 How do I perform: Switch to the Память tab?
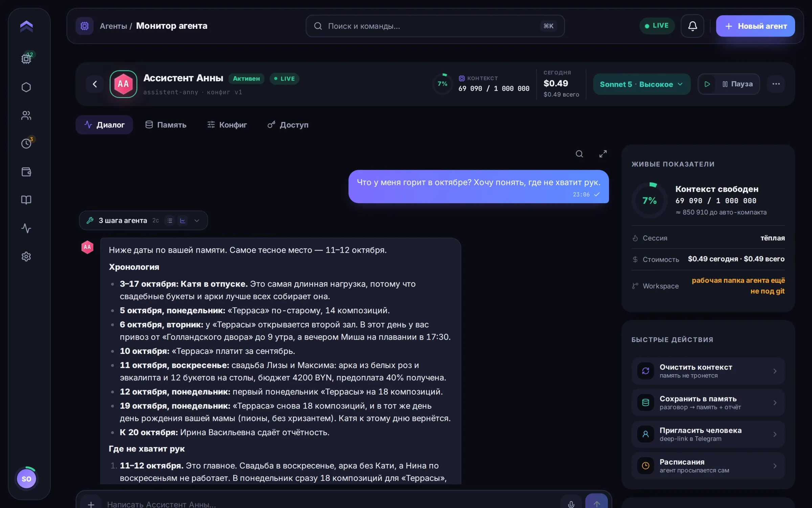pyautogui.click(x=166, y=125)
